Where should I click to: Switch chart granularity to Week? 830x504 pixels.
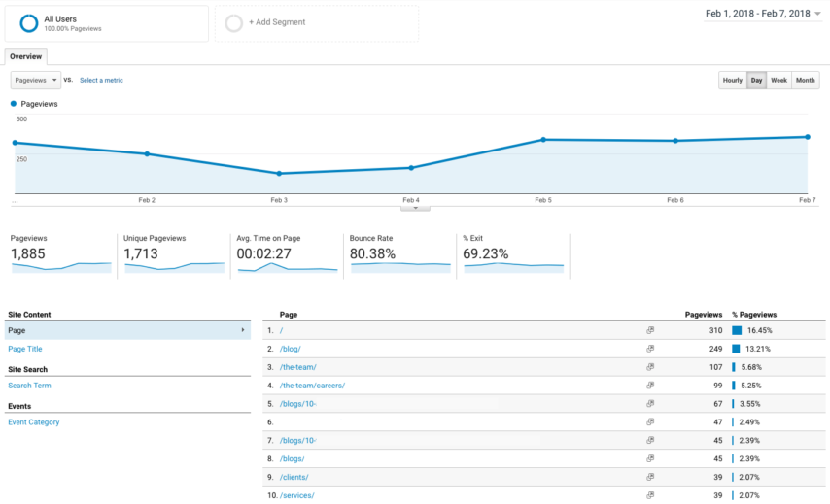tap(778, 81)
